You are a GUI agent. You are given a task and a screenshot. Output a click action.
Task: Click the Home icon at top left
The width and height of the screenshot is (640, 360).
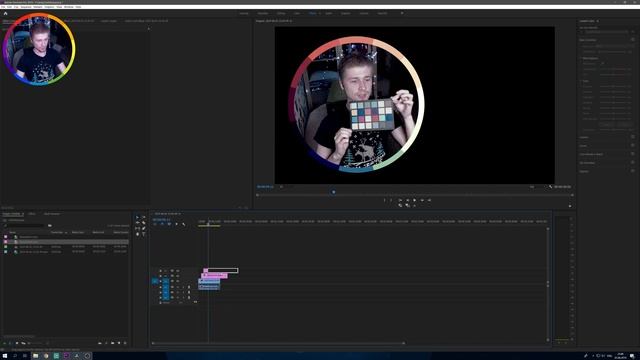coord(5,13)
